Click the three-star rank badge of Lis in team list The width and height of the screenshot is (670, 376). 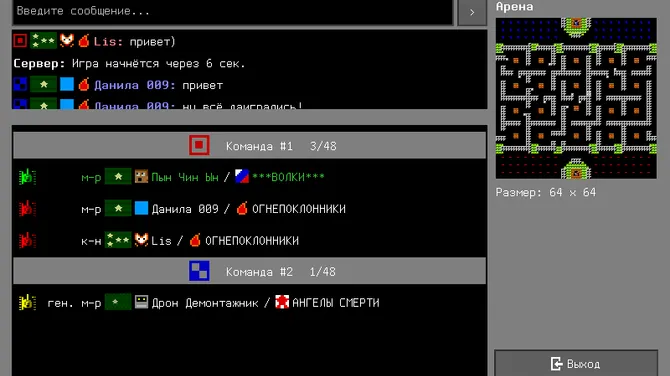point(118,240)
